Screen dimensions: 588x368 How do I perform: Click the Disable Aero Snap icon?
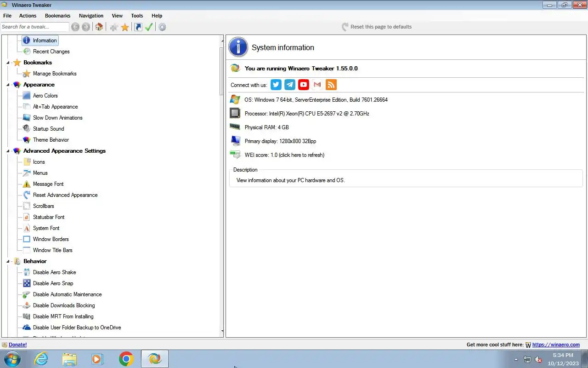(27, 283)
